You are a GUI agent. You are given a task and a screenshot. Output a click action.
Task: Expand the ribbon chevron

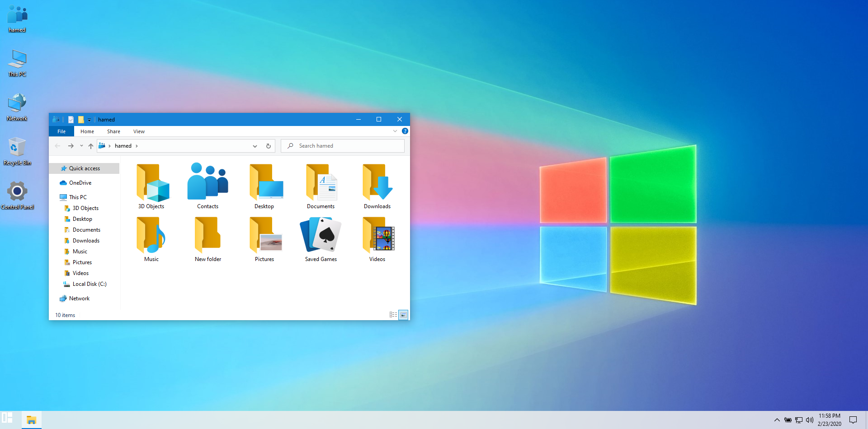395,131
